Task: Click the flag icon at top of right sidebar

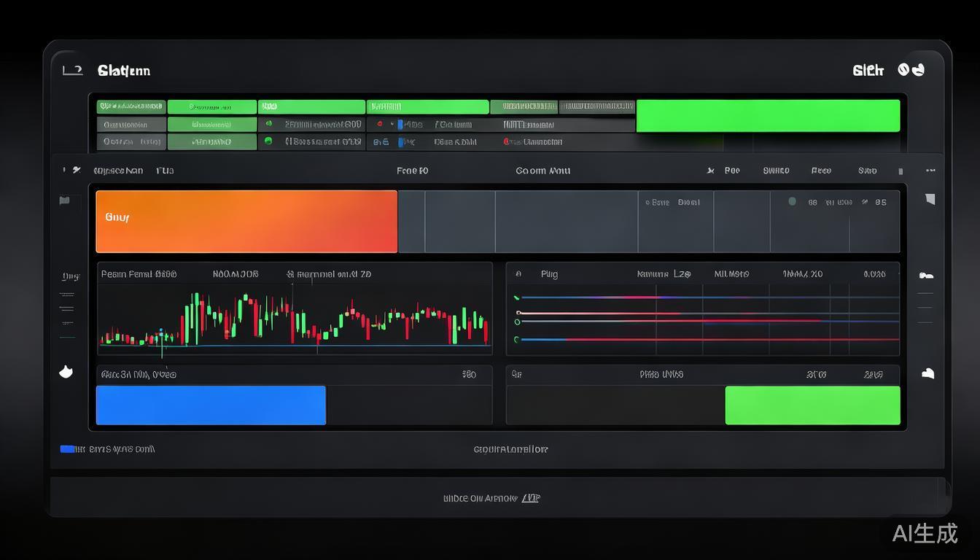Action: tap(930, 198)
